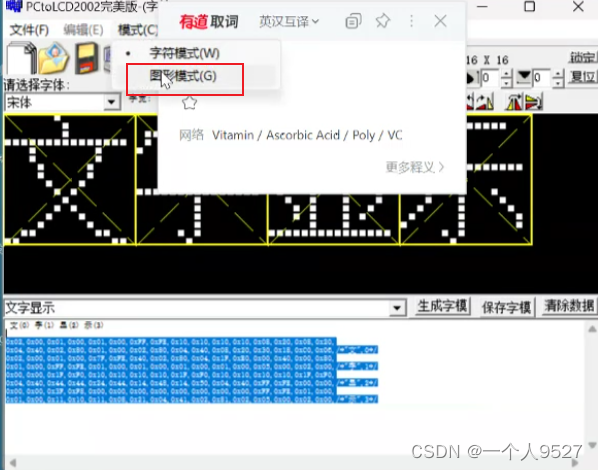Image resolution: width=598 pixels, height=470 pixels.
Task: Open the 文件(F) menu
Action: coord(29,29)
